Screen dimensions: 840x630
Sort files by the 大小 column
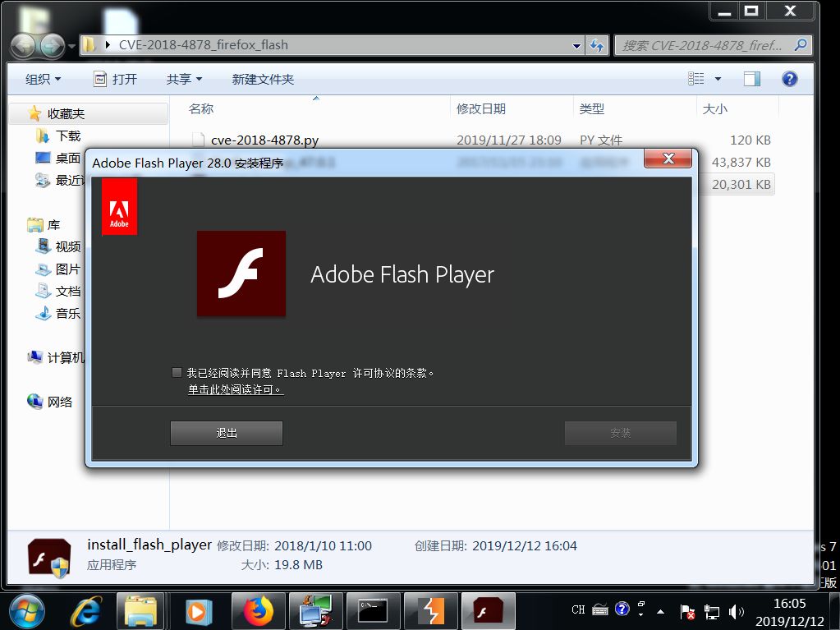[x=714, y=108]
